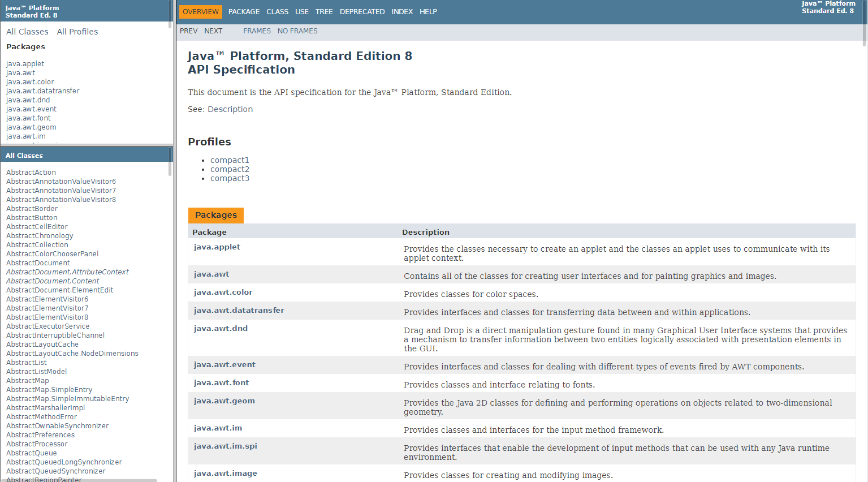
Task: Open the AbstractColorChooserPanel class
Action: (52, 254)
